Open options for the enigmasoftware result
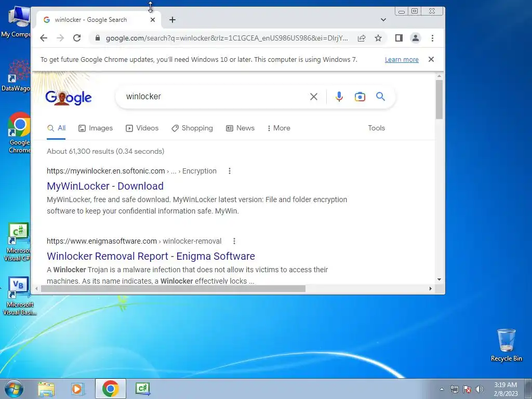532x399 pixels. coord(234,241)
